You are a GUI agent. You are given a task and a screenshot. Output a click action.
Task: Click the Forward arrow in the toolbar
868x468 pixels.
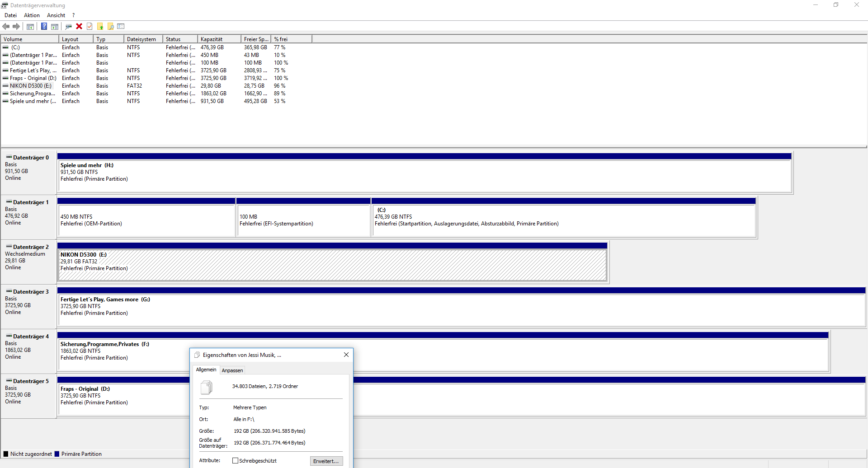(x=16, y=26)
